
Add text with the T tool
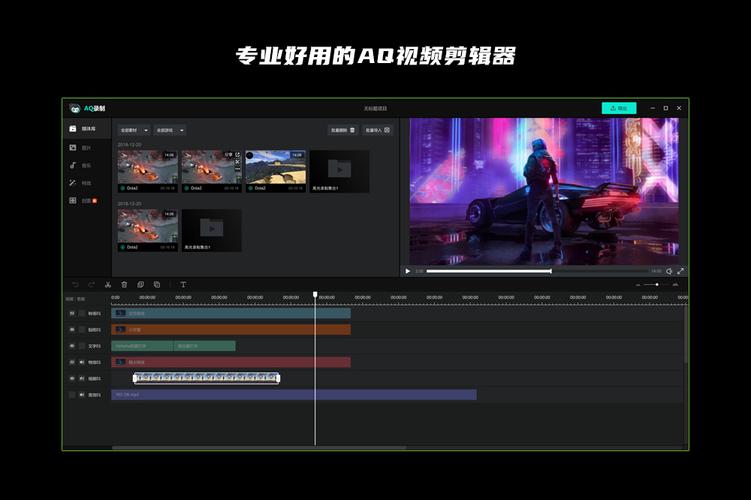coord(183,284)
